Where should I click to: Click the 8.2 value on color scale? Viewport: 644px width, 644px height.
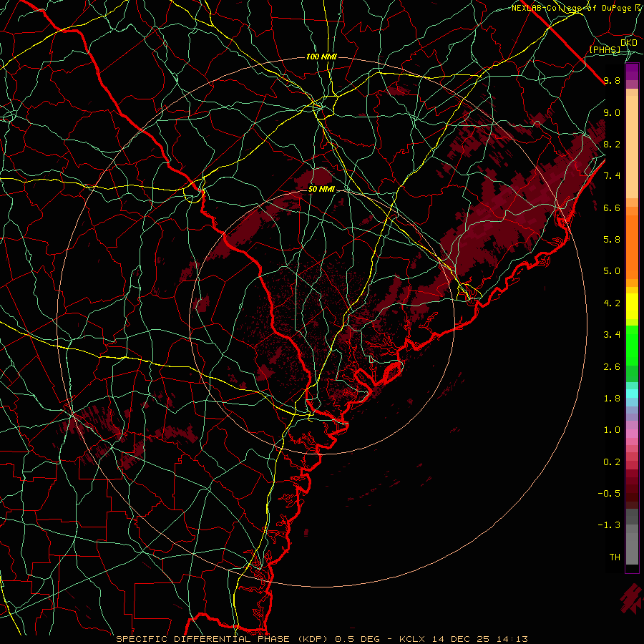click(x=612, y=144)
